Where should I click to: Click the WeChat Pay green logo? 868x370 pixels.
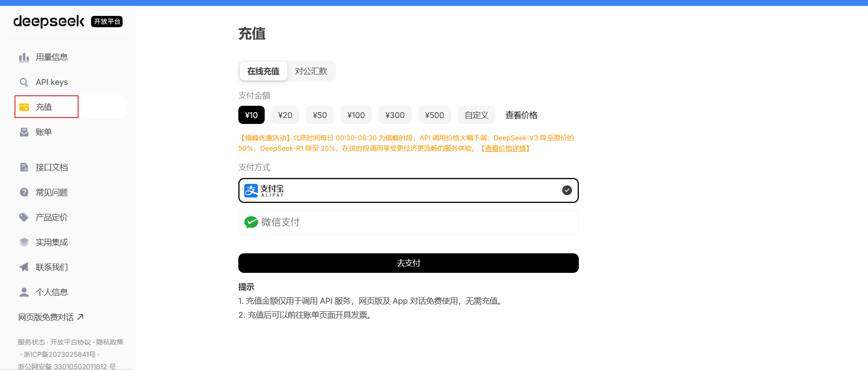[251, 222]
